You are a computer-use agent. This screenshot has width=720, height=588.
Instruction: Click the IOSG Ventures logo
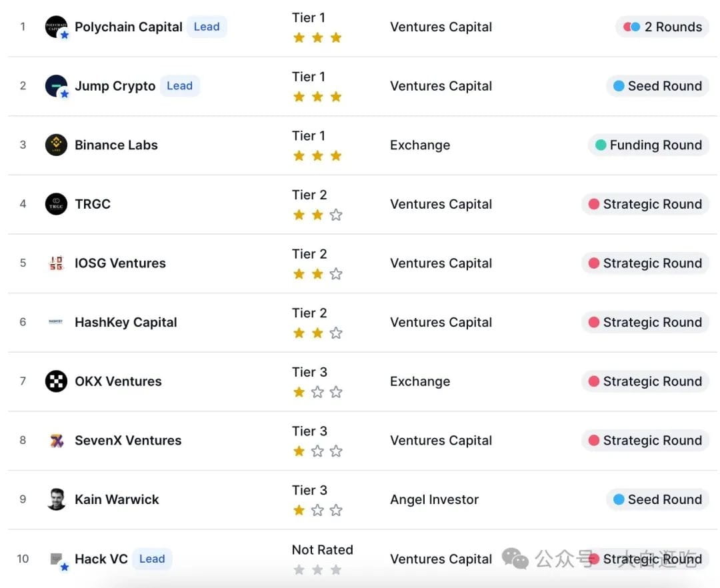[56, 263]
